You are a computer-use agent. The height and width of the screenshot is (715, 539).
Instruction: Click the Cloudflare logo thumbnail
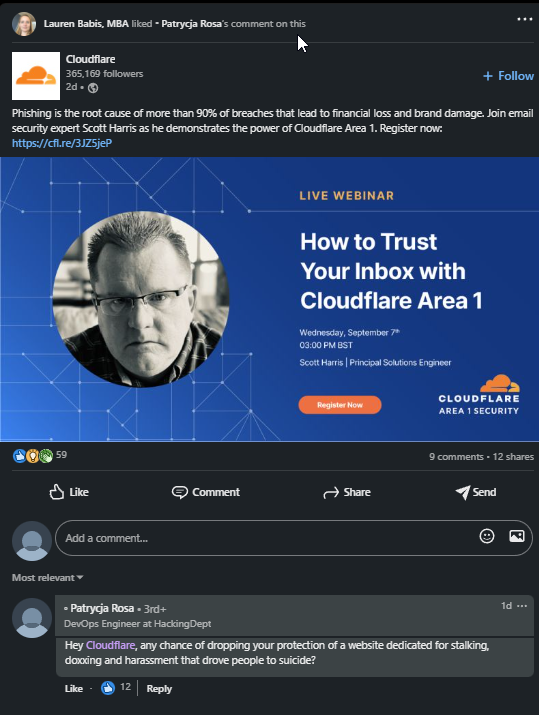click(x=36, y=76)
